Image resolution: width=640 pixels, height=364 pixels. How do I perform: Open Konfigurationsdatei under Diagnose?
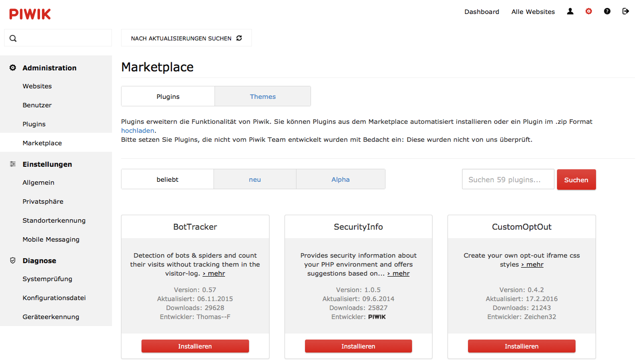pos(54,298)
